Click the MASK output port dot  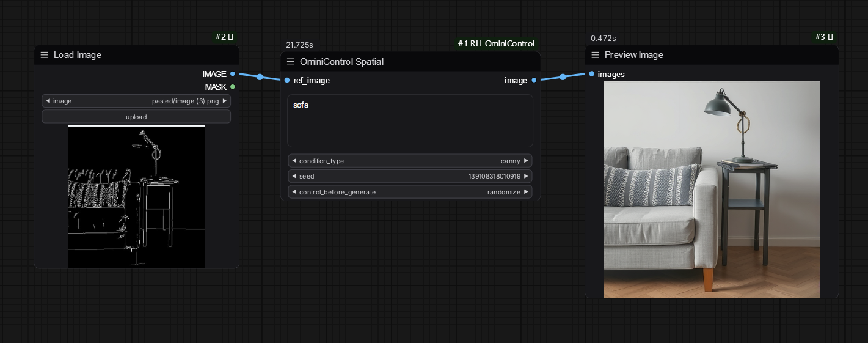pos(233,87)
